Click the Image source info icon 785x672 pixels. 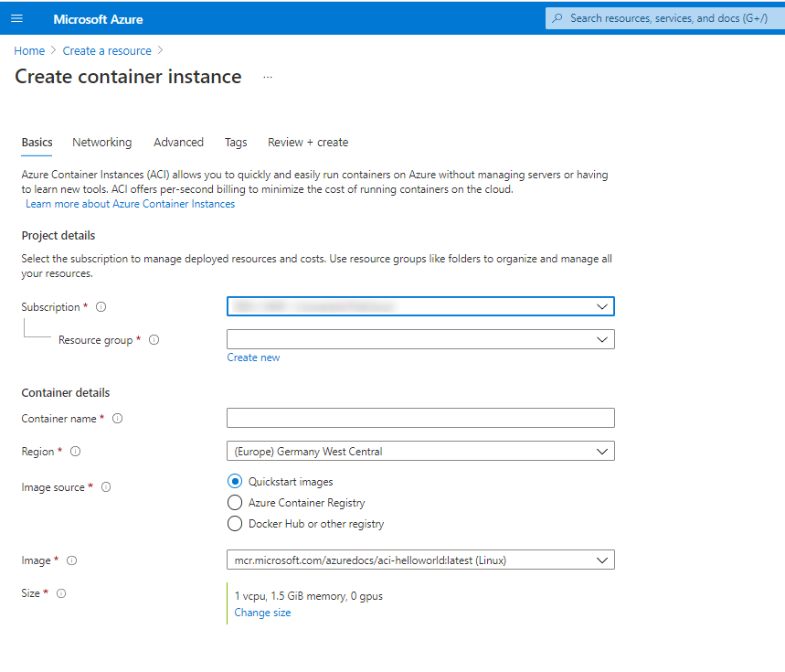tap(106, 487)
